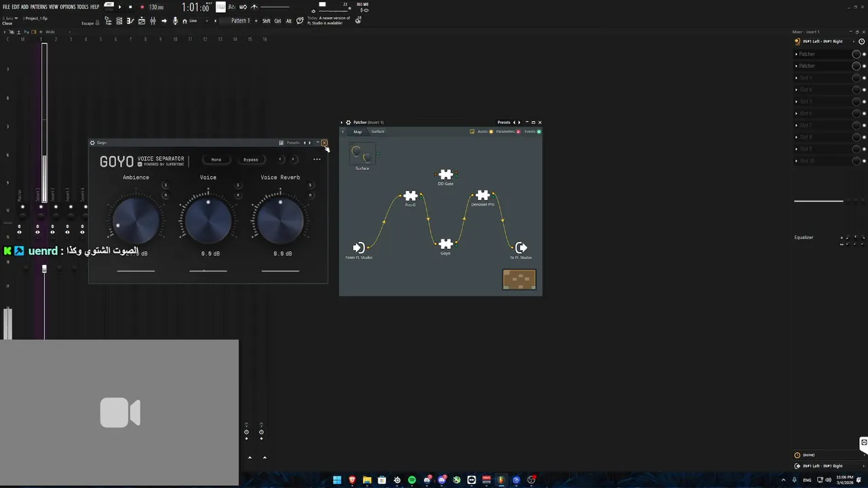Mute the Voice channel in Goyo

(237, 195)
